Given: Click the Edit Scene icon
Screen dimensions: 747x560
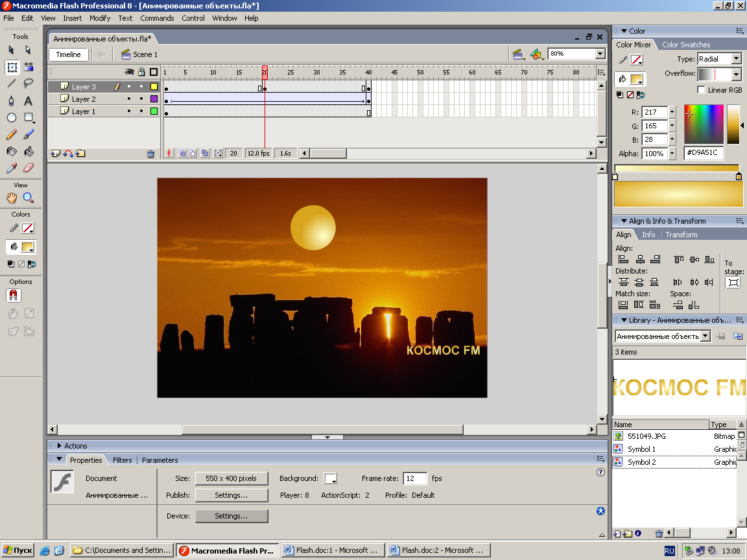Looking at the screenshot, I should (x=518, y=54).
